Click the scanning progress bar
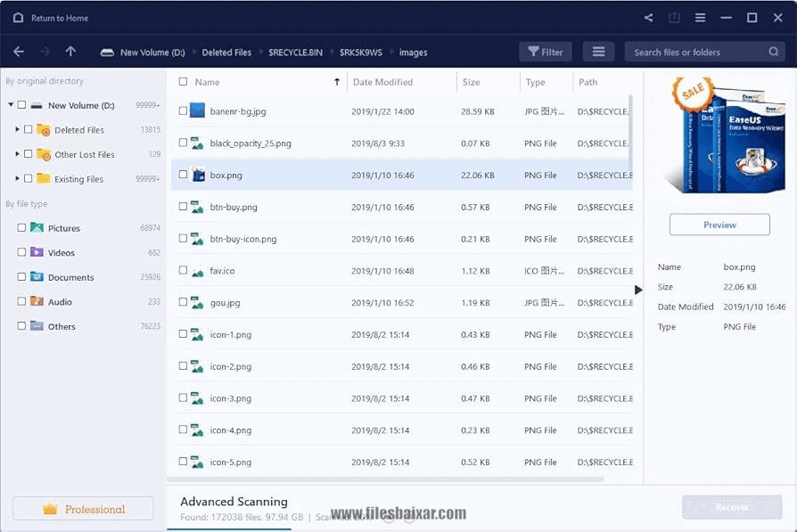This screenshot has width=797, height=532. (x=229, y=529)
